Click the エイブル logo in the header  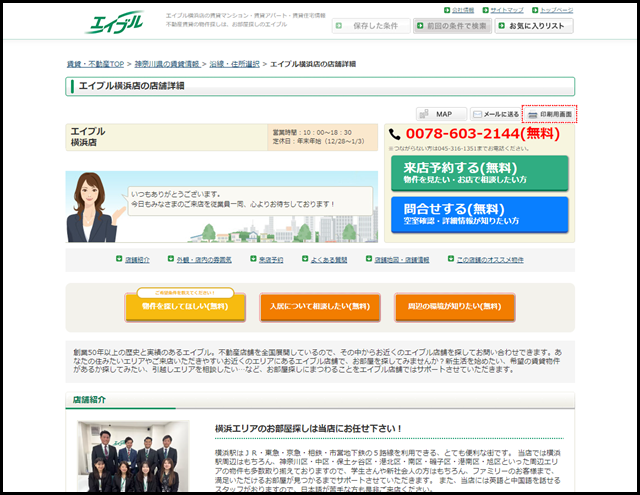point(114,22)
